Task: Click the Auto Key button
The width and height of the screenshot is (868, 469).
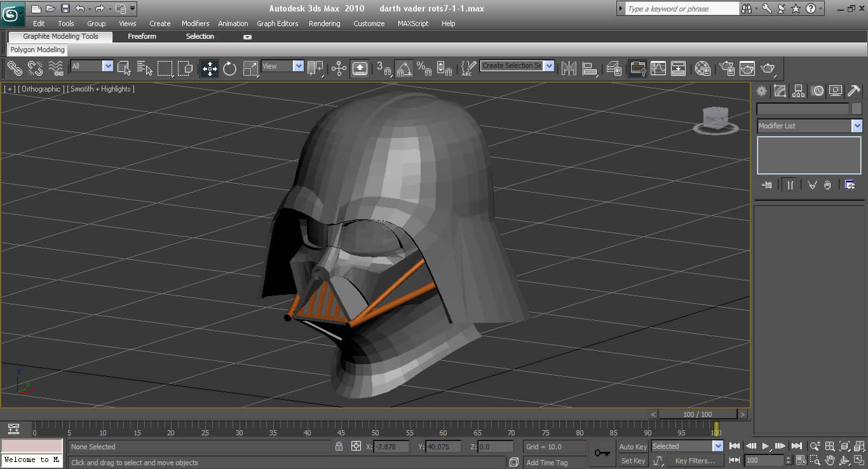Action: (633, 447)
